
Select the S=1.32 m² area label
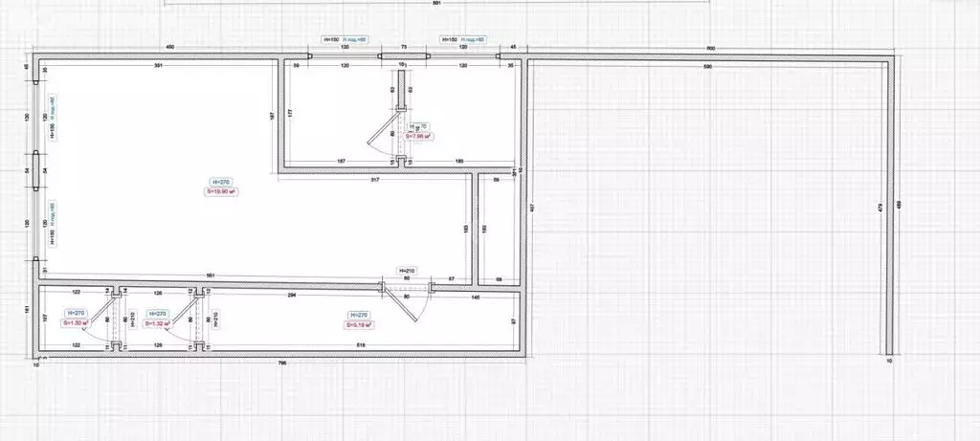(x=157, y=323)
